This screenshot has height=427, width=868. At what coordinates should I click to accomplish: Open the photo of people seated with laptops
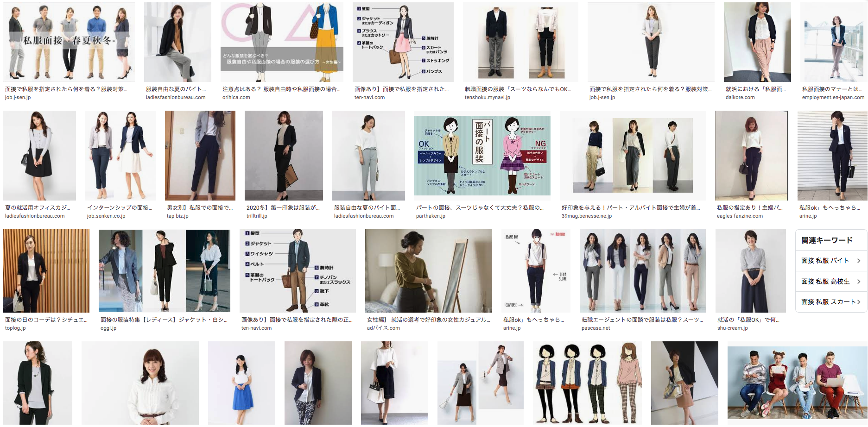click(x=797, y=383)
